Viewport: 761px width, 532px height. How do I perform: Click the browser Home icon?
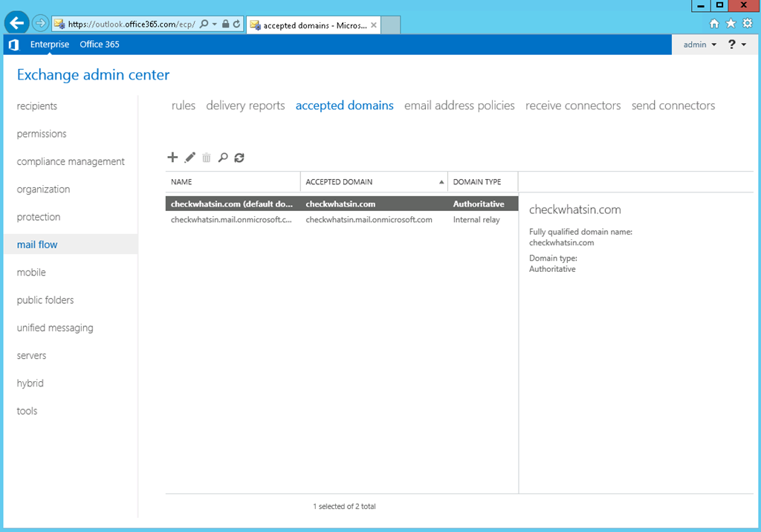click(x=714, y=23)
